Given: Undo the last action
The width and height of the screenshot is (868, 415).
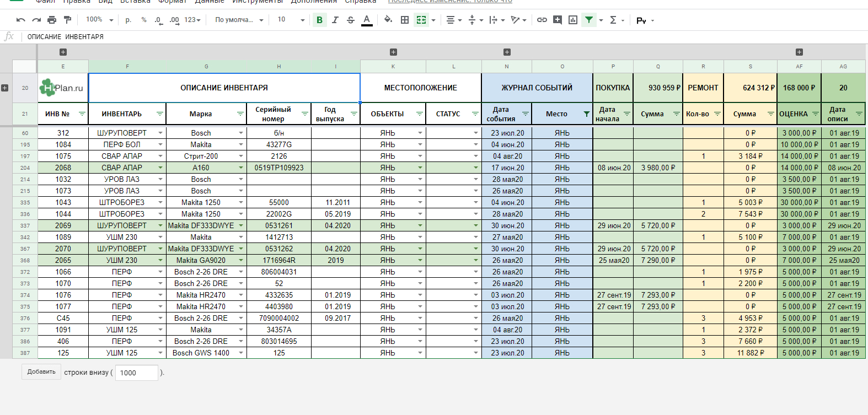Looking at the screenshot, I should pyautogui.click(x=21, y=20).
